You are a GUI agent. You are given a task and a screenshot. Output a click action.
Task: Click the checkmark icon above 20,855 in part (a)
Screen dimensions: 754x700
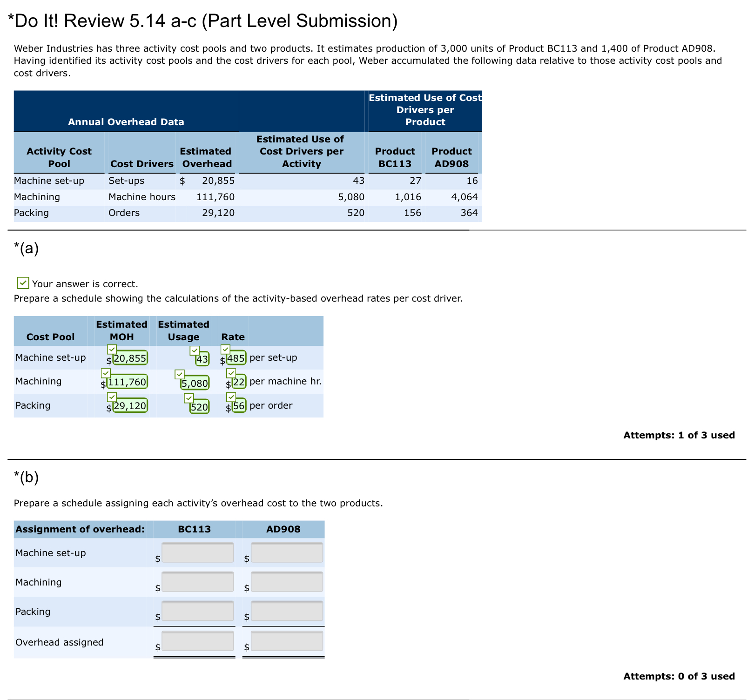coord(112,350)
